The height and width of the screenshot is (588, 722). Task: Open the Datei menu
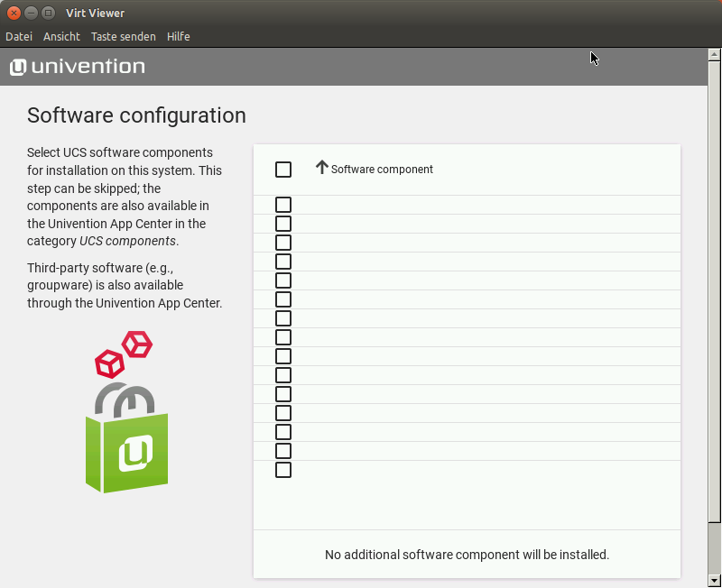19,37
